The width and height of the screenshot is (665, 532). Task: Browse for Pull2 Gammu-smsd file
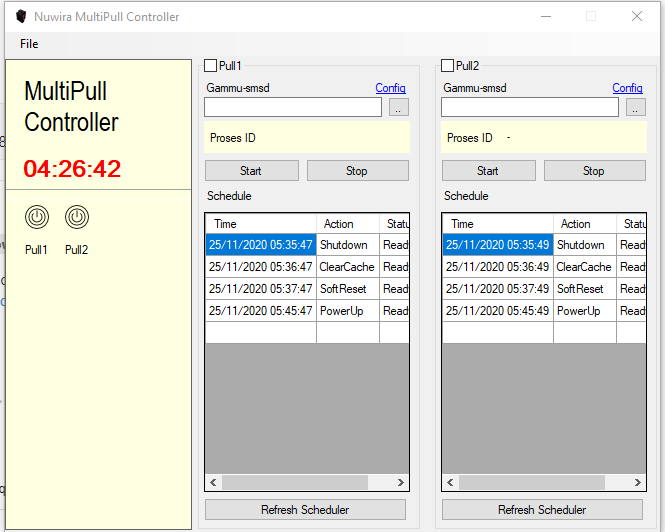pyautogui.click(x=635, y=107)
